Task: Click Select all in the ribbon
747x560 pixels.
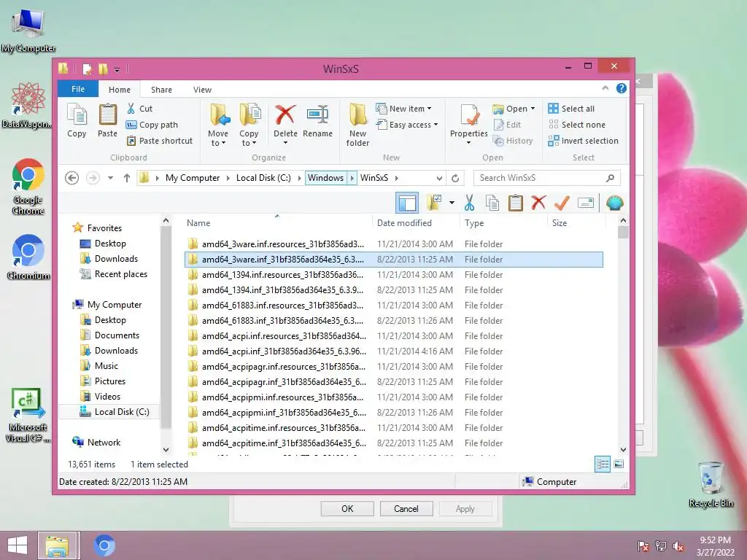Action: pos(572,109)
